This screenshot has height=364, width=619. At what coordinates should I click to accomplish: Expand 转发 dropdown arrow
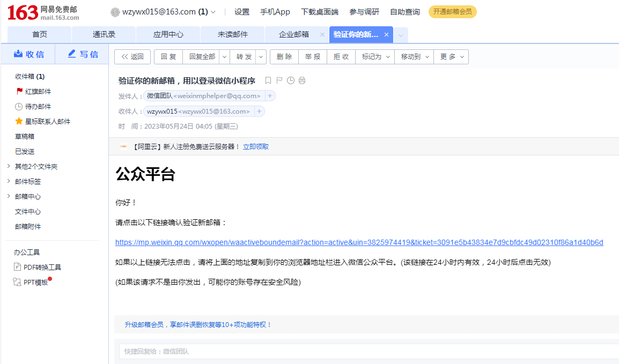tap(261, 57)
